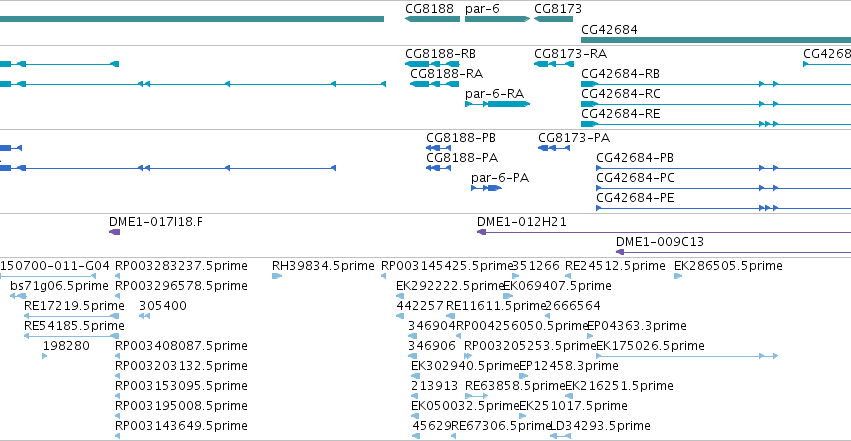Click the CG42684 gene bar
This screenshot has height=441, width=851.
pos(716,40)
